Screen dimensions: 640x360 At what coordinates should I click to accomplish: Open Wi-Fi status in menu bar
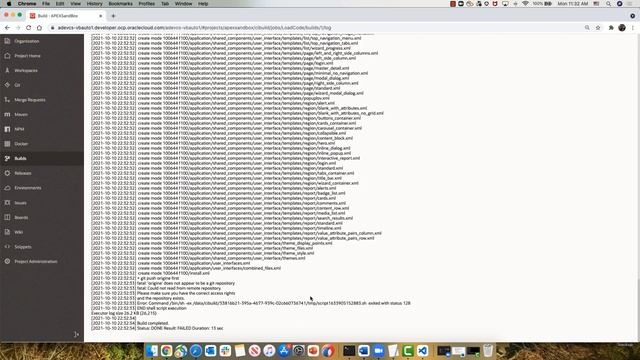click(x=525, y=4)
